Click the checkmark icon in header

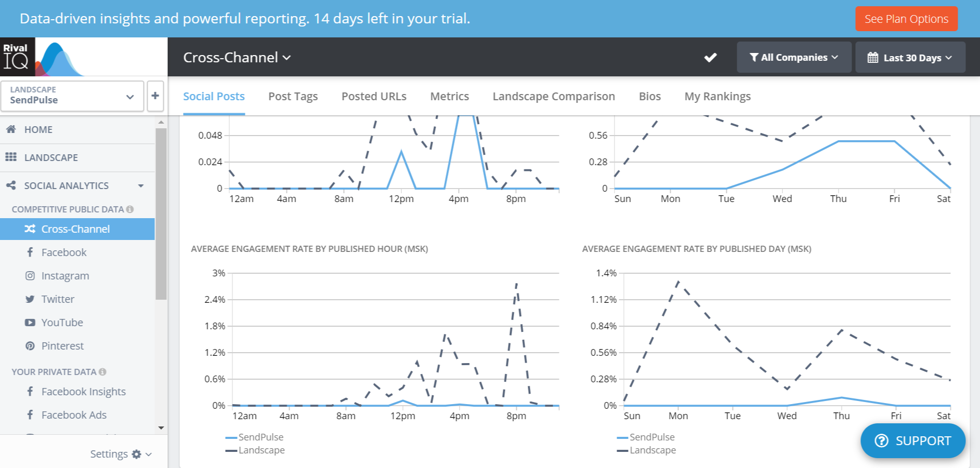coord(711,58)
